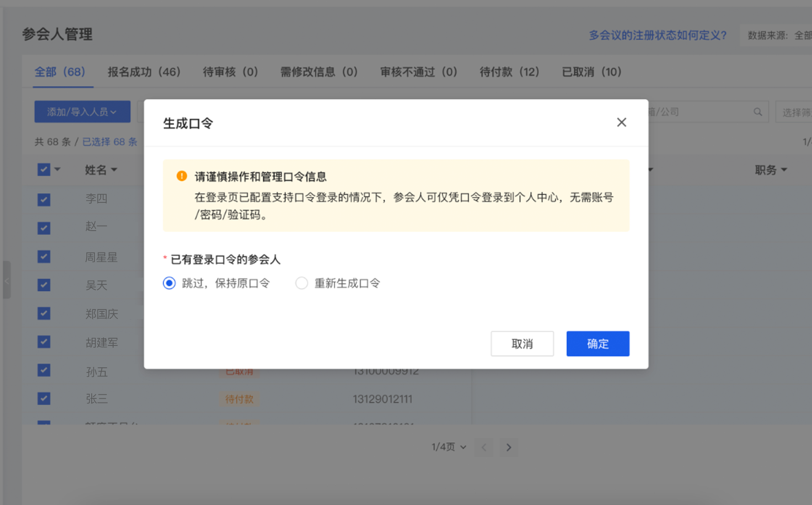
Task: Click name 郑国庆 in the list
Action: pos(102,314)
